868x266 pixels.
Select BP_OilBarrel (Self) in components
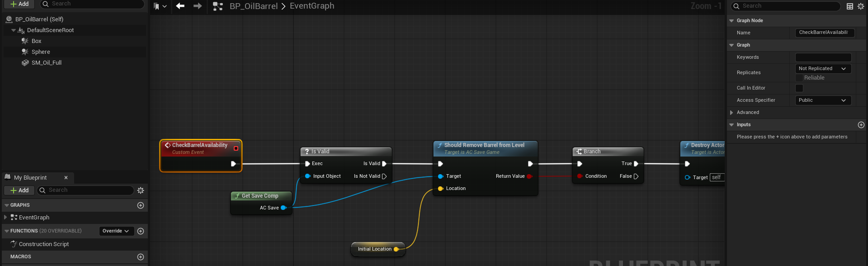pyautogui.click(x=39, y=19)
